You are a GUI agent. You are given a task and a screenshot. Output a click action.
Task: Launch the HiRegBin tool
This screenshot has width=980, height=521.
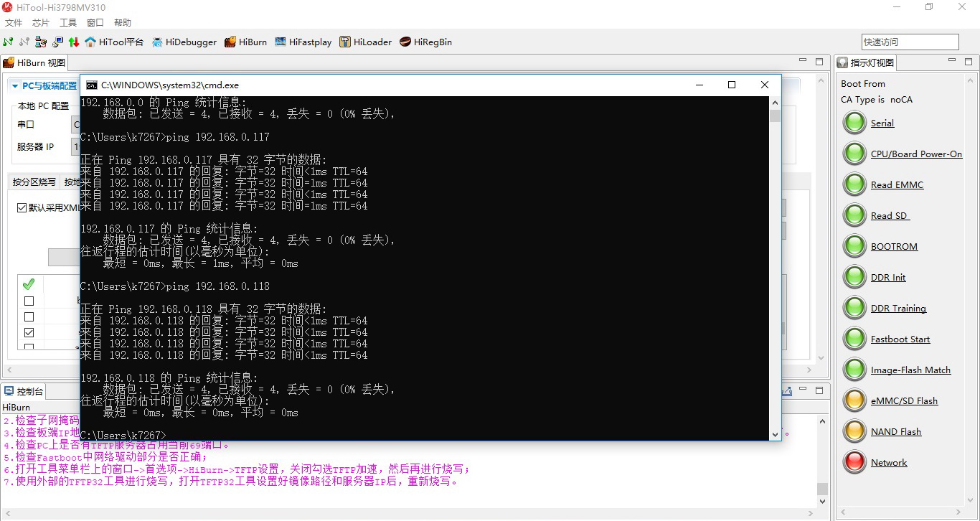[425, 42]
